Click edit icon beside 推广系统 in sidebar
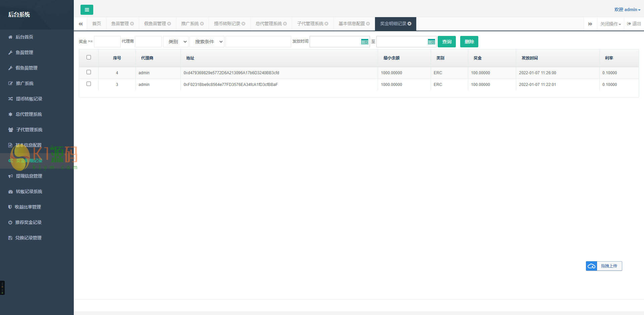 click(x=10, y=83)
